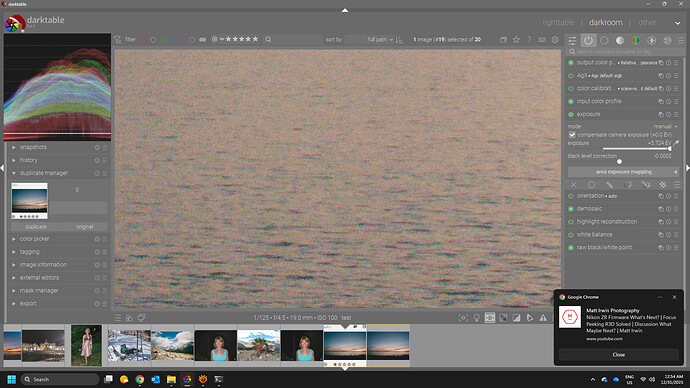The height and width of the screenshot is (388, 690).
Task: Choose uniform mask circle icon
Action: [x=591, y=185]
